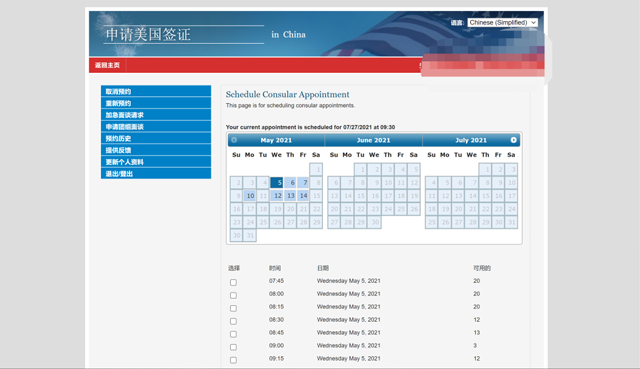Click previous month arrow beside May 2021

[234, 140]
